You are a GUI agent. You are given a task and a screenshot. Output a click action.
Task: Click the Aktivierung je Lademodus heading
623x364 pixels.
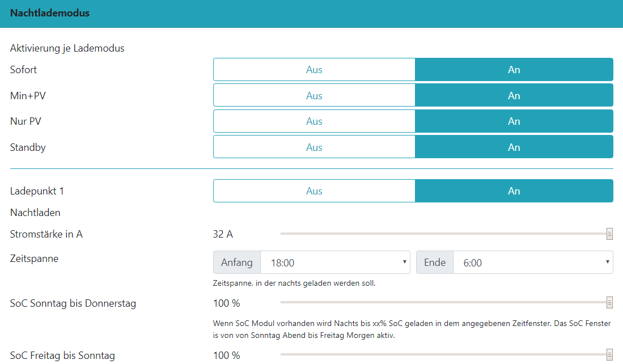[x=67, y=48]
